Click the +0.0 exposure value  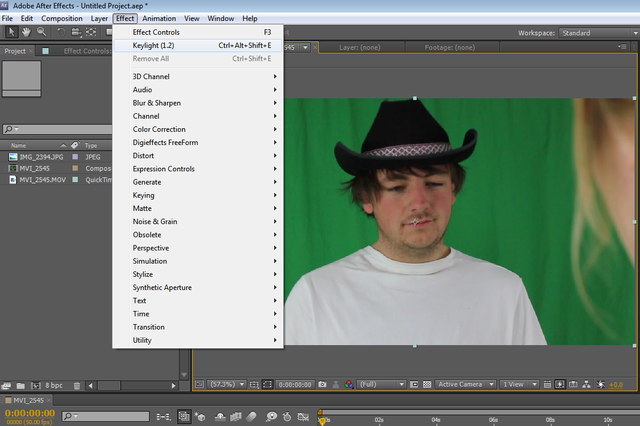click(616, 384)
